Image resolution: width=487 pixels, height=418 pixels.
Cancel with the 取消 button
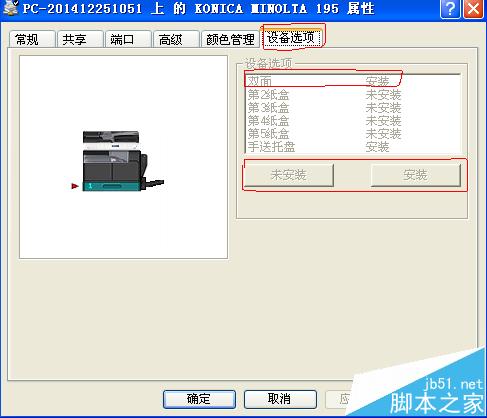pyautogui.click(x=280, y=399)
